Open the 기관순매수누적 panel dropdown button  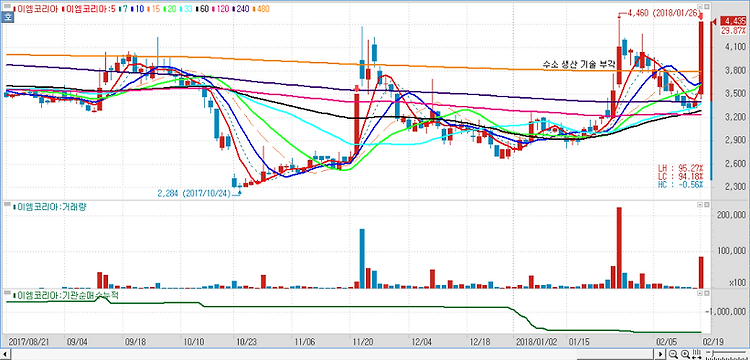700,294
